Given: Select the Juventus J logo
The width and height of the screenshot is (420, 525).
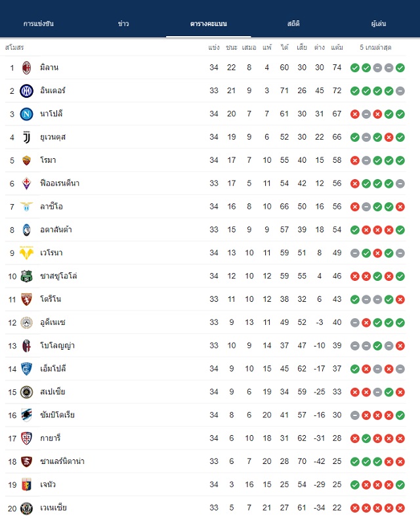Looking at the screenshot, I should pyautogui.click(x=26, y=137).
